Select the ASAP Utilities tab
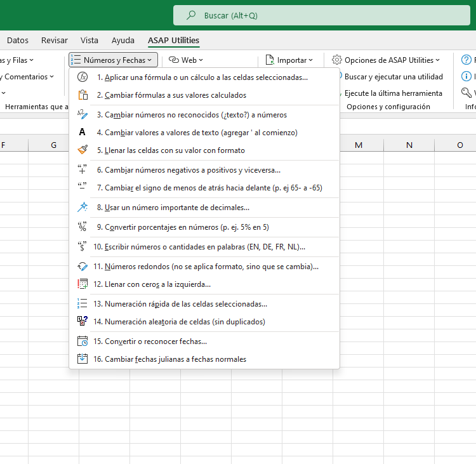Viewport: 476px width, 464px height. (x=173, y=40)
